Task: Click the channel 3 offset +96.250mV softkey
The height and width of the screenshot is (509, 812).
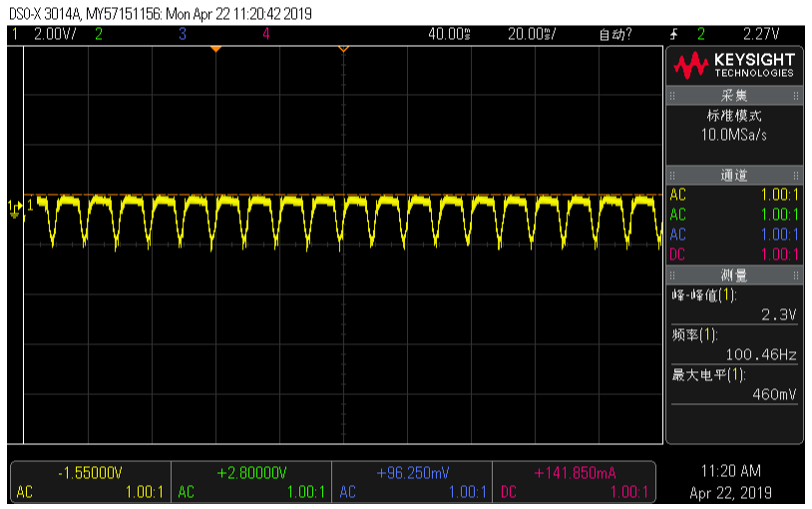Action: [412, 482]
